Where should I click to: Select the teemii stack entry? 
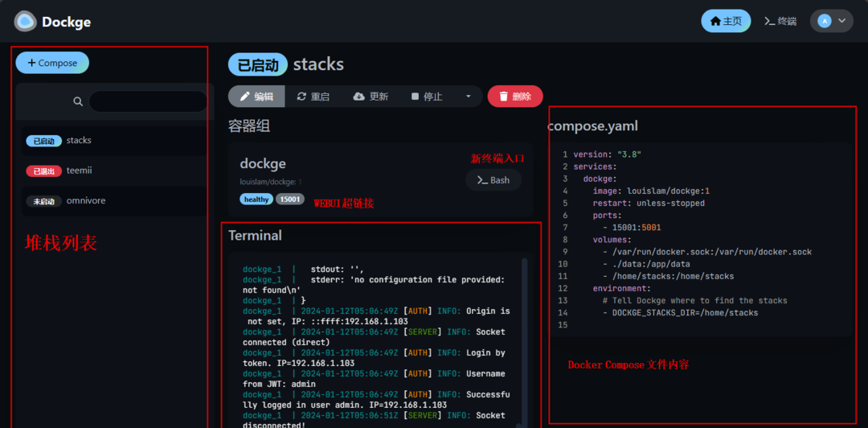pos(113,171)
